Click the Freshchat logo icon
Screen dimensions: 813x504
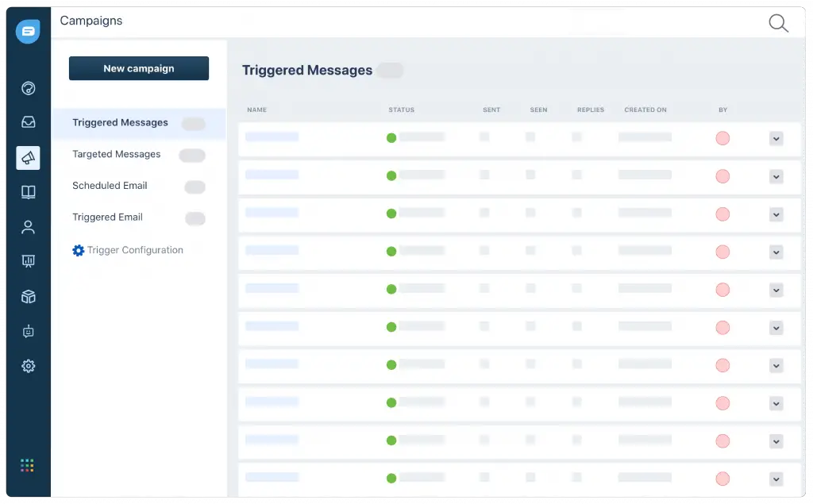(x=28, y=32)
